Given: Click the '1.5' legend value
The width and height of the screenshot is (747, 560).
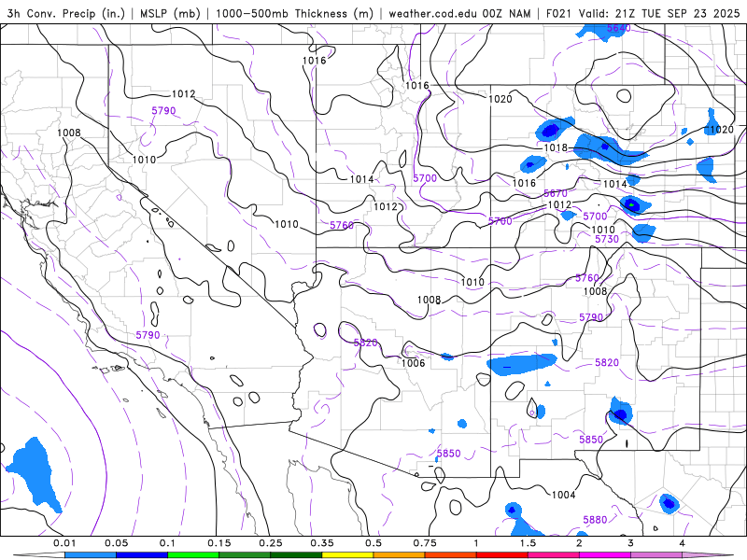Looking at the screenshot, I should tap(528, 543).
